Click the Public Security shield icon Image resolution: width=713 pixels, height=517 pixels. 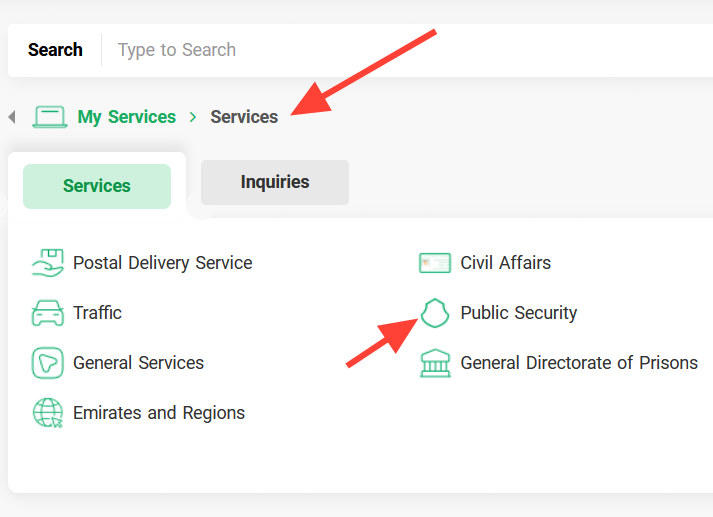(435, 313)
